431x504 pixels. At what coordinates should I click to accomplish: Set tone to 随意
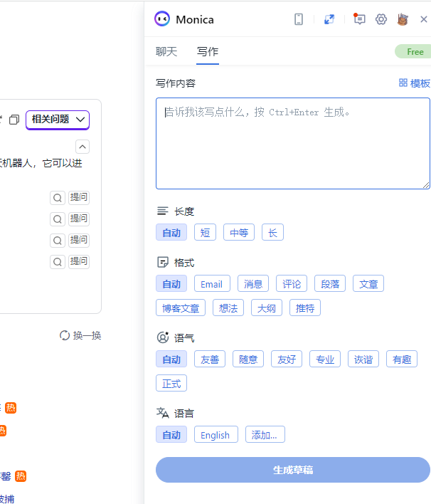[248, 359]
